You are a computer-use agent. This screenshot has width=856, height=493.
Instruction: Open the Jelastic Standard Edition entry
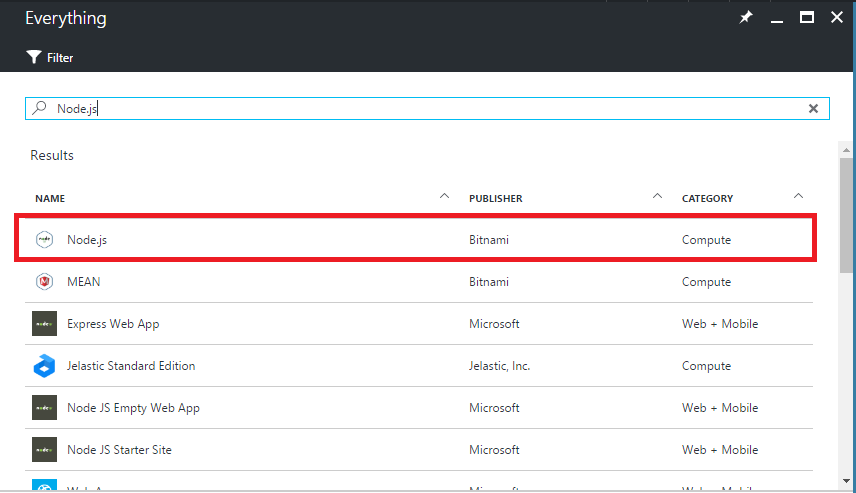(131, 366)
